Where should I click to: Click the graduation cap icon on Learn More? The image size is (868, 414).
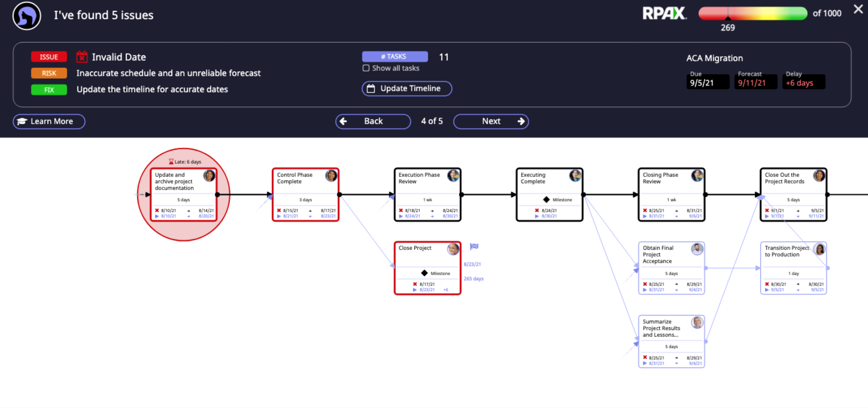point(22,121)
